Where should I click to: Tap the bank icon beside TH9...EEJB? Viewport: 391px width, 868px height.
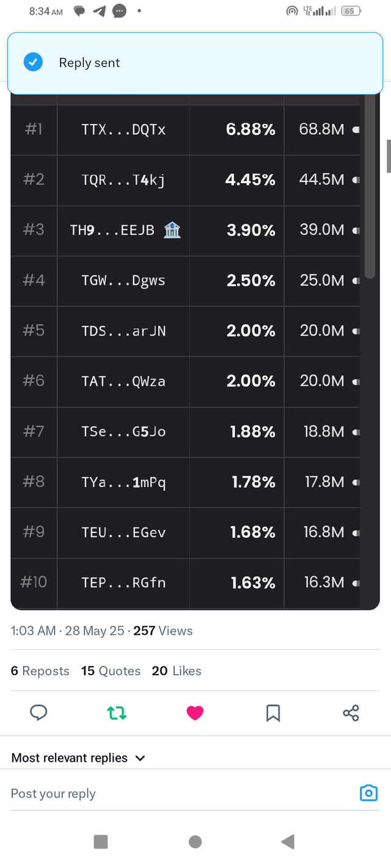pos(172,230)
